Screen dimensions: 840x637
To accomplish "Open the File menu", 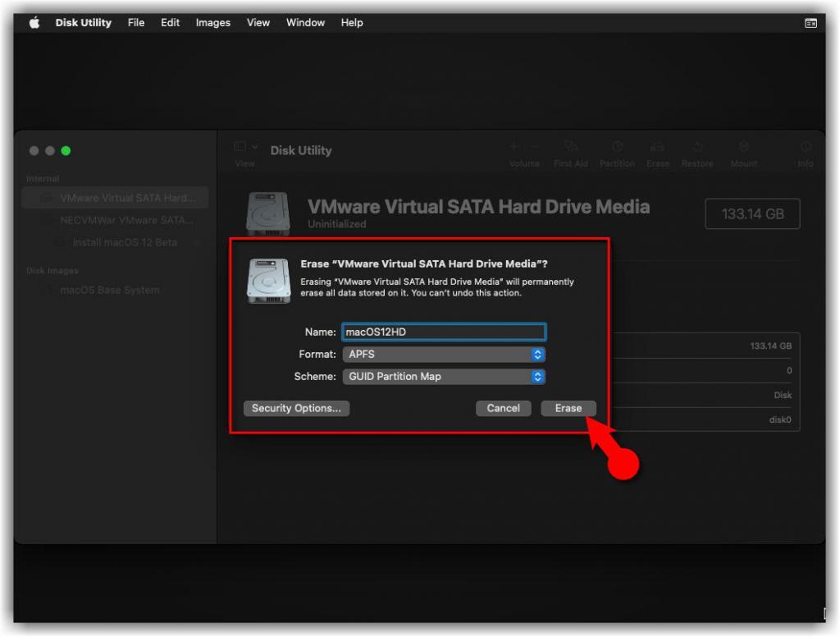I will point(136,22).
